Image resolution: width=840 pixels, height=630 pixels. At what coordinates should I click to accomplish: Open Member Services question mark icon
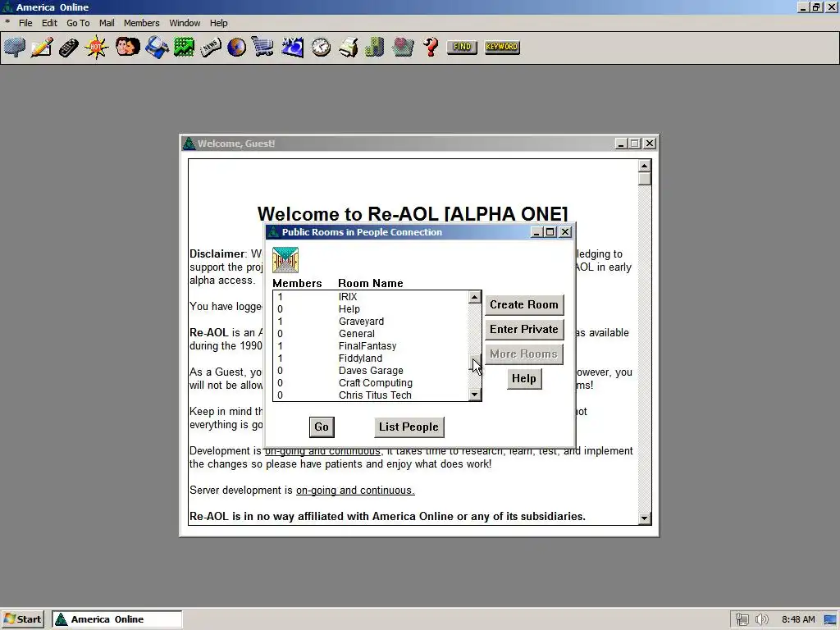point(430,47)
